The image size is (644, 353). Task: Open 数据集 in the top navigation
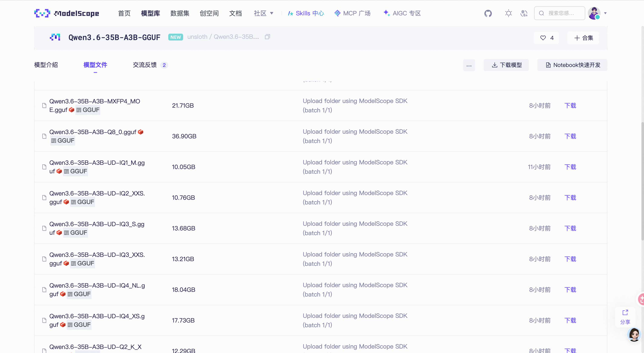180,13
